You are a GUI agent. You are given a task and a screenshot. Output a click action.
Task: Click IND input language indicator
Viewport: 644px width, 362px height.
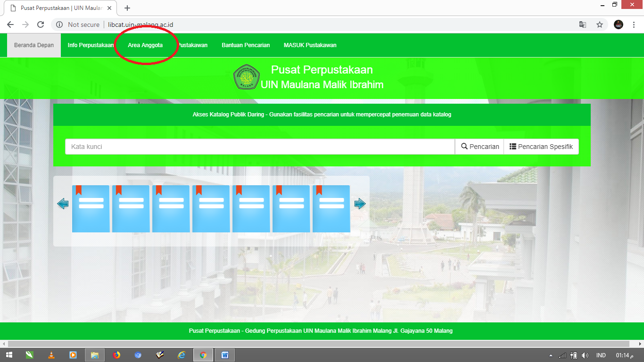pyautogui.click(x=601, y=355)
